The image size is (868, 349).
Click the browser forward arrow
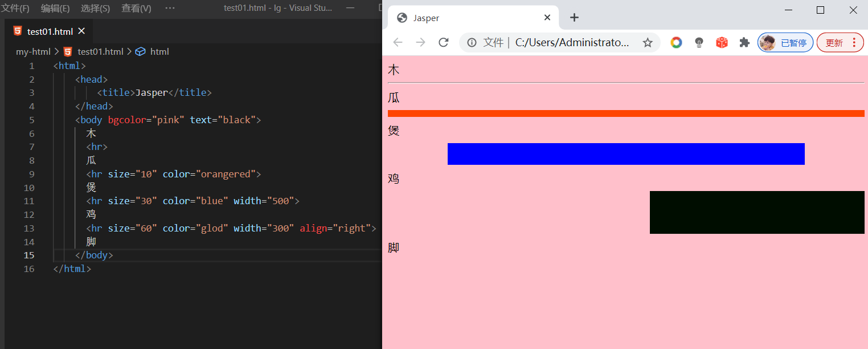click(x=420, y=43)
